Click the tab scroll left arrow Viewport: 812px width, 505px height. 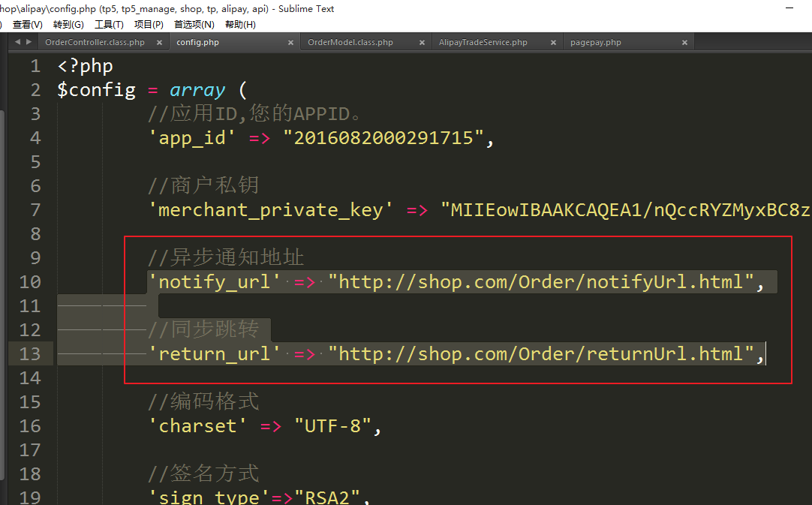coord(17,42)
